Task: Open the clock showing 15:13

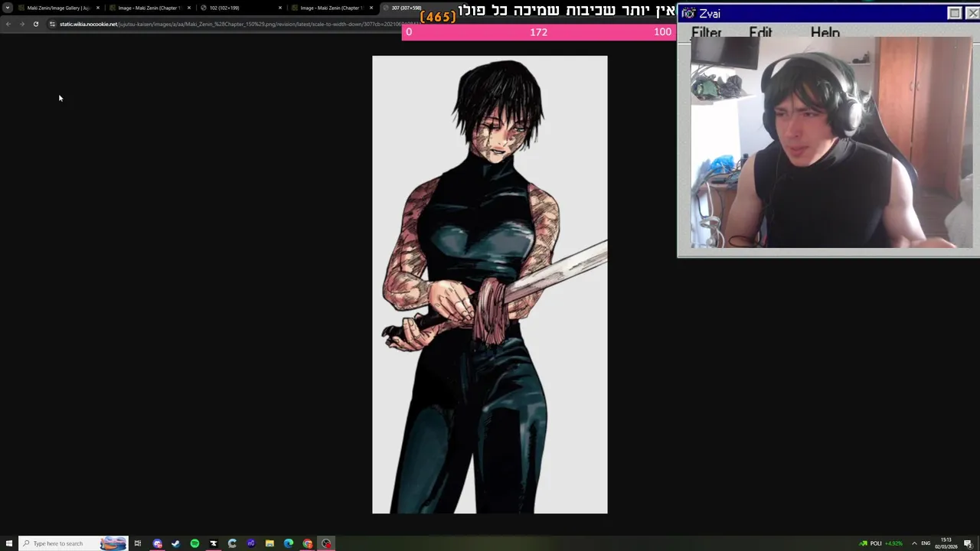Action: coord(946,543)
